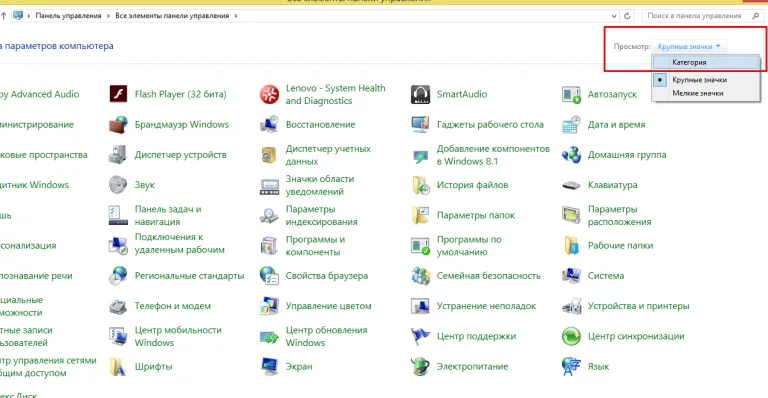This screenshot has height=398, width=768.
Task: Open the Язык language icon
Action: tap(571, 367)
